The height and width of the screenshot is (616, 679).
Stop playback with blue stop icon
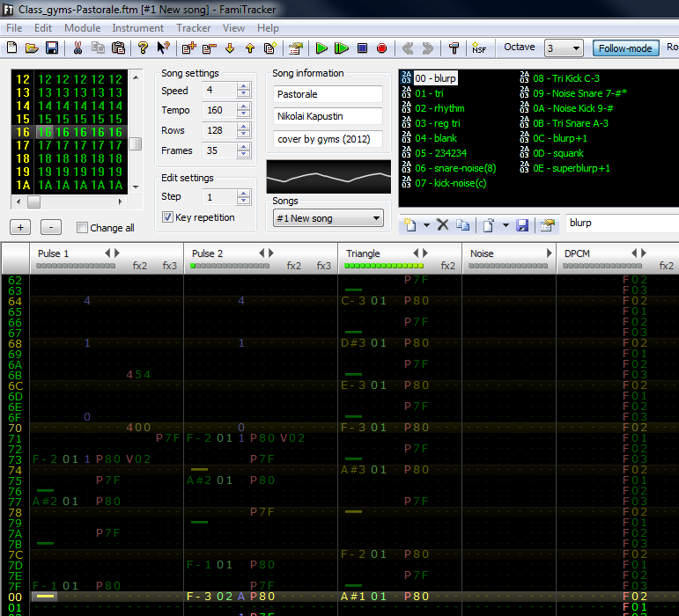362,48
